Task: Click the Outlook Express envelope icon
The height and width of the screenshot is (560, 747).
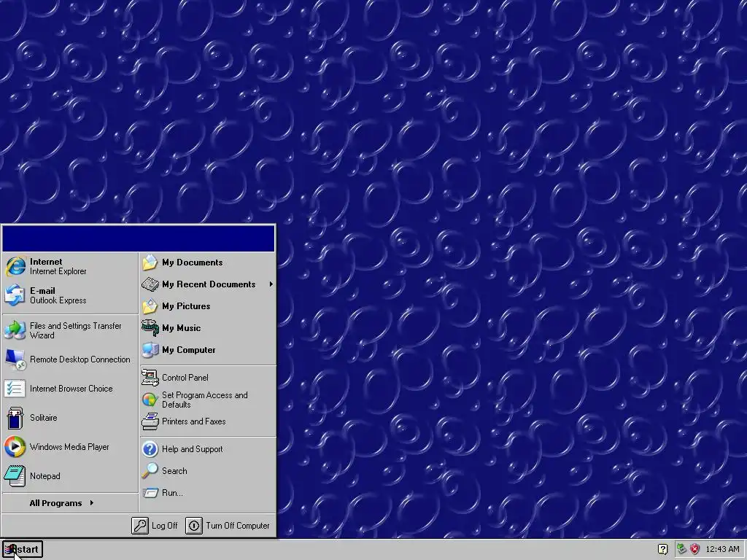Action: pos(15,295)
